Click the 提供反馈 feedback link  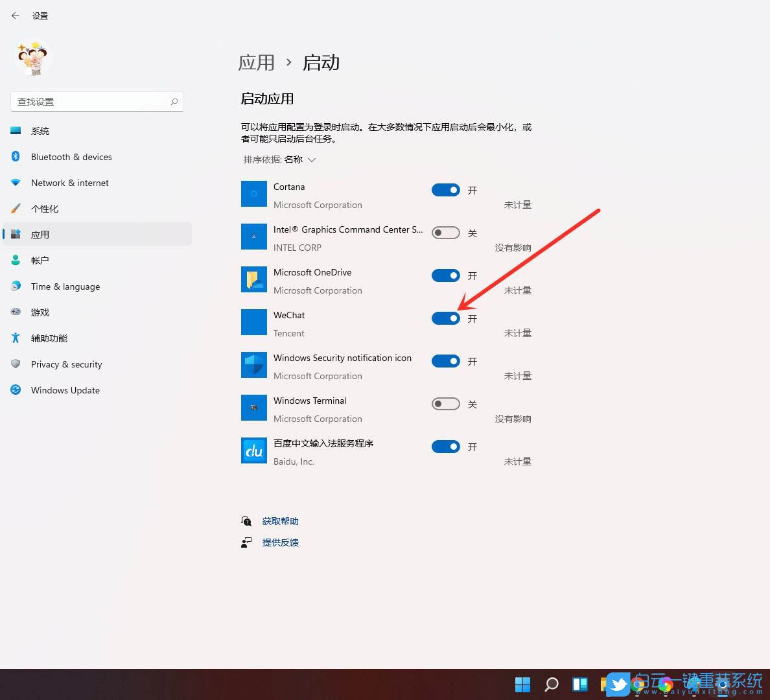[280, 542]
